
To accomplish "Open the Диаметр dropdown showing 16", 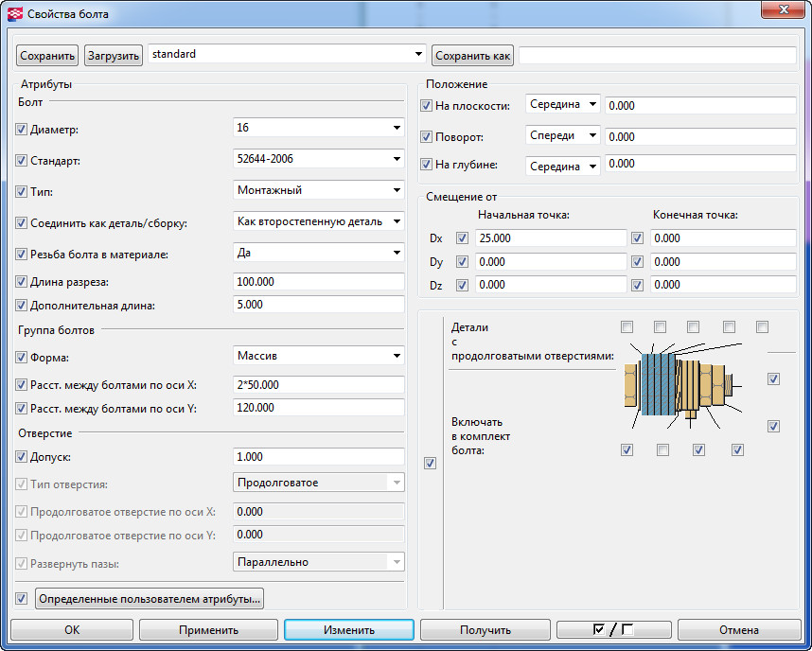I will 319,128.
